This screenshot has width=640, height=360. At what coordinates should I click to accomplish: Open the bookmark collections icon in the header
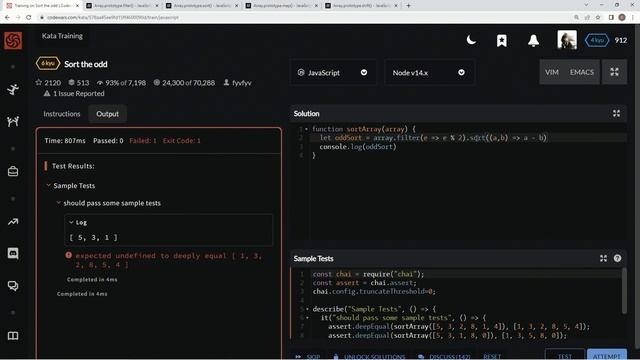pyautogui.click(x=502, y=40)
